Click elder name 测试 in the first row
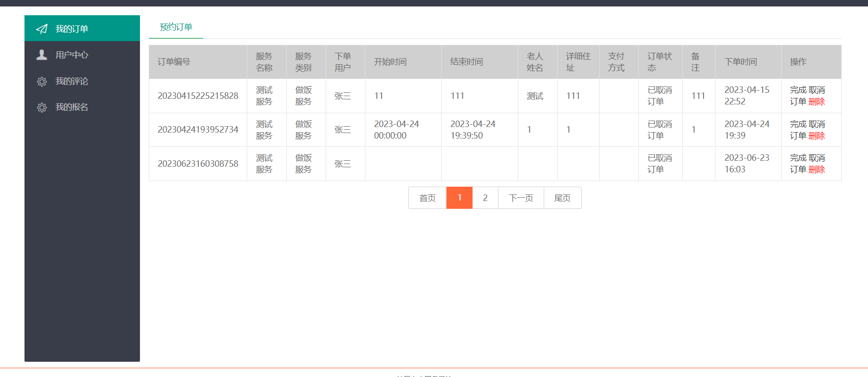The width and height of the screenshot is (868, 377). pyautogui.click(x=535, y=96)
